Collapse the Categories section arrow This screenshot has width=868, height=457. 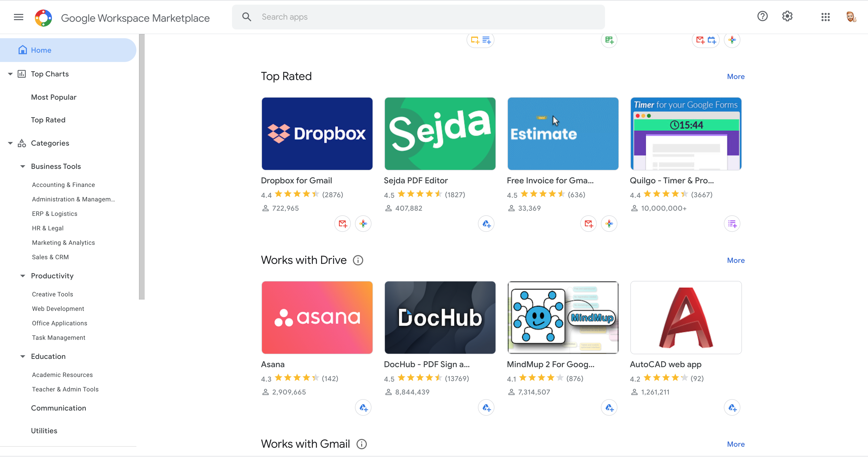coord(10,143)
